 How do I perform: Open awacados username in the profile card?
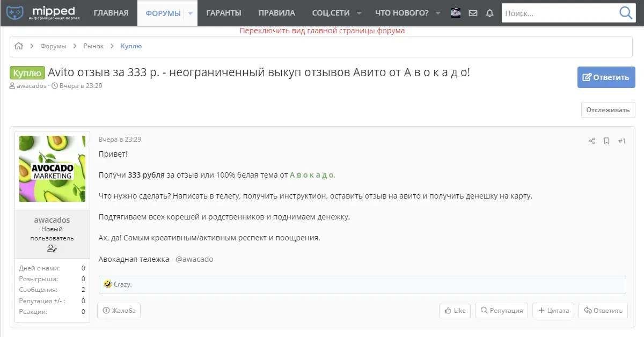pos(52,220)
